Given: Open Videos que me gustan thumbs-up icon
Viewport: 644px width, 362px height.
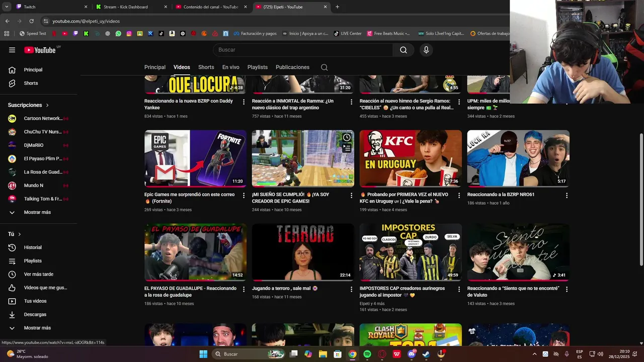Looking at the screenshot, I should (x=12, y=288).
